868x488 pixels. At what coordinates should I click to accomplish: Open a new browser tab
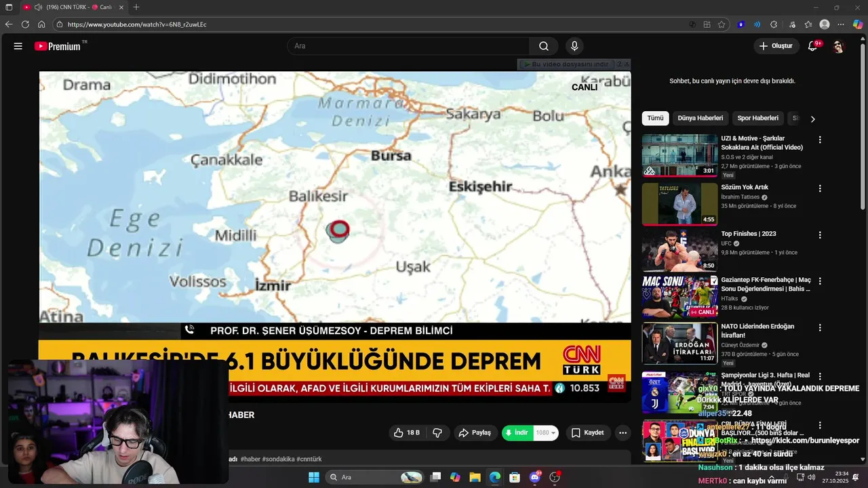136,7
